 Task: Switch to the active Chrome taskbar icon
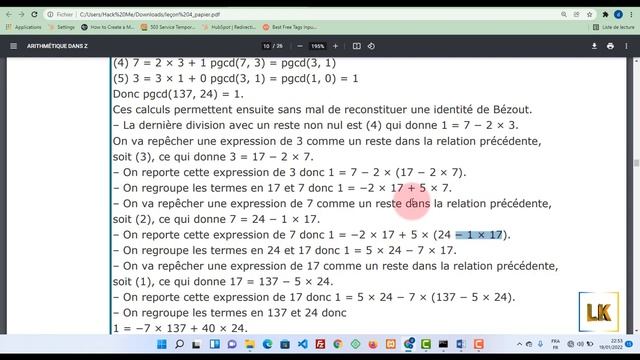(409, 344)
